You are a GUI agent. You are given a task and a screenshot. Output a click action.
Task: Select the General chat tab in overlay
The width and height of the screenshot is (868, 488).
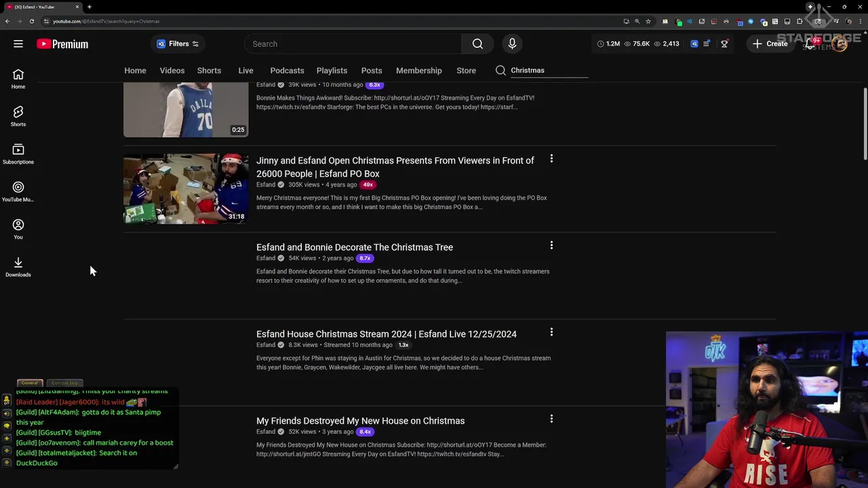29,383
